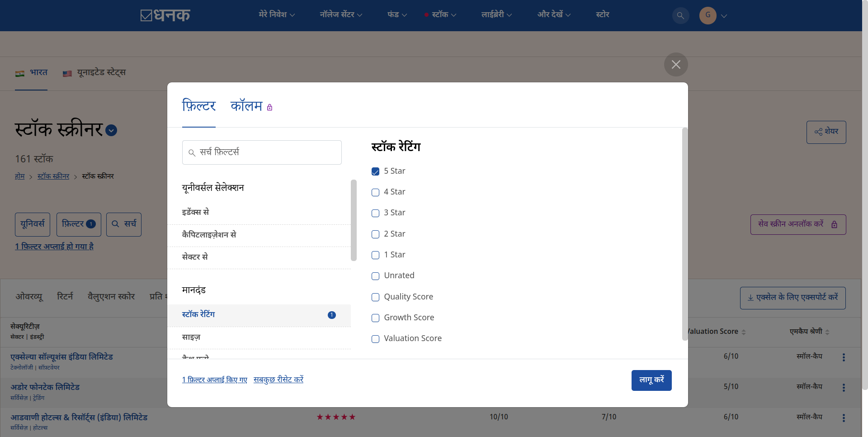Viewport: 868px width, 437px height.
Task: Click the शेयर share button
Action: pos(826,132)
